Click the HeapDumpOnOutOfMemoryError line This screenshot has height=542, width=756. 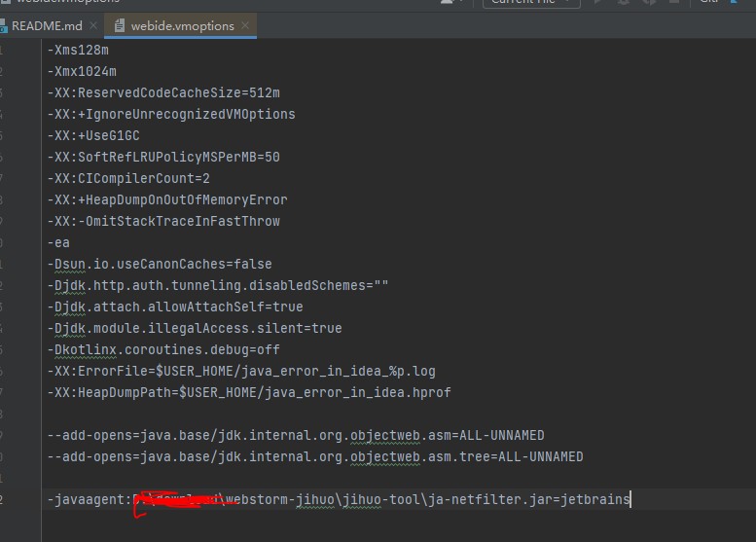point(167,199)
